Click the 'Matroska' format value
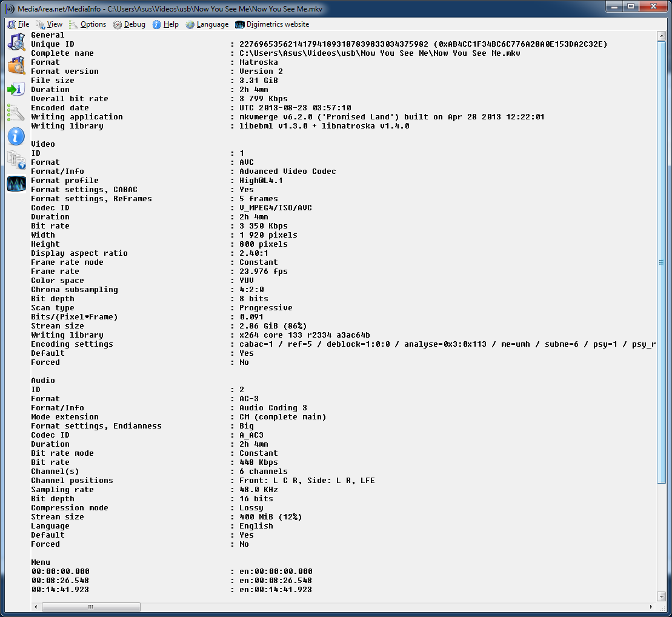 click(x=258, y=62)
